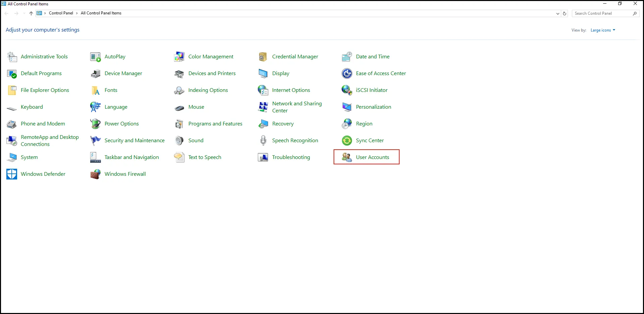
Task: Open the Default Programs icon
Action: [x=12, y=73]
